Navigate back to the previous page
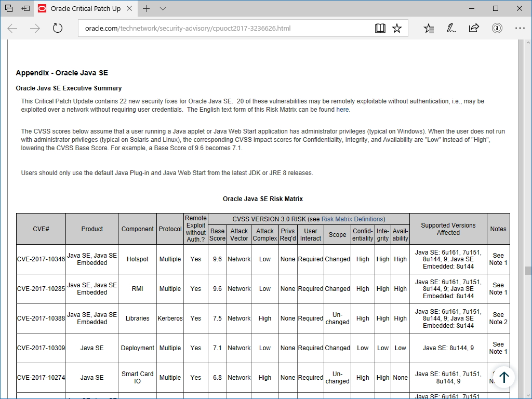The width and height of the screenshot is (532, 399). point(11,28)
